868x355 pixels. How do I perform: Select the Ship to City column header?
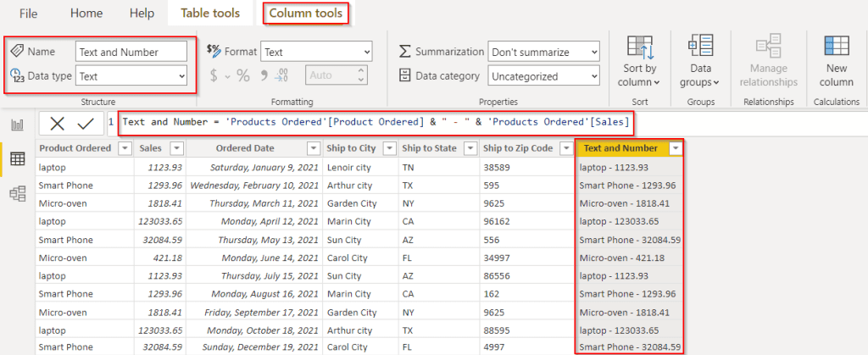(352, 148)
